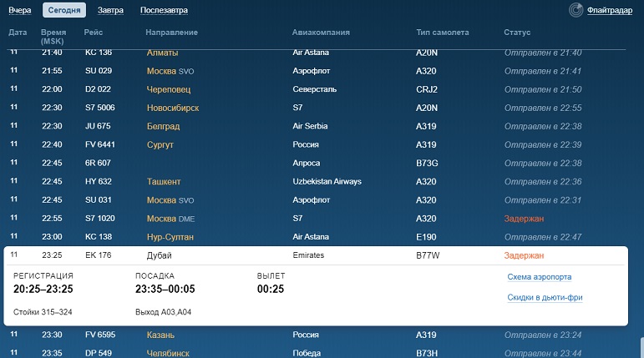Click the Победа airline name
This screenshot has width=644, height=358.
click(x=307, y=353)
